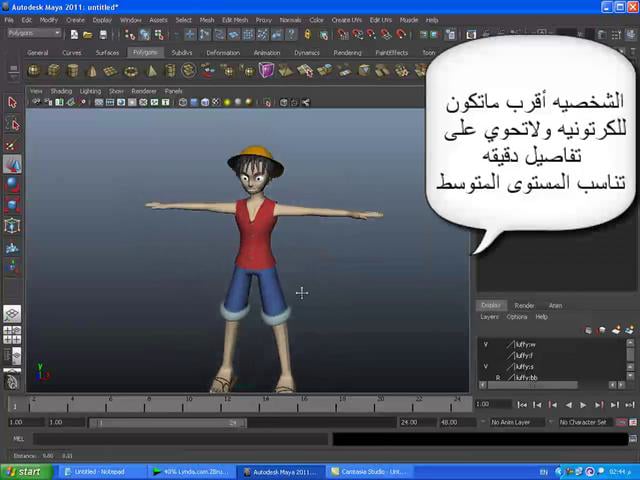The height and width of the screenshot is (480, 640).
Task: Toggle visibility V of luffy:s layer
Action: (486, 367)
